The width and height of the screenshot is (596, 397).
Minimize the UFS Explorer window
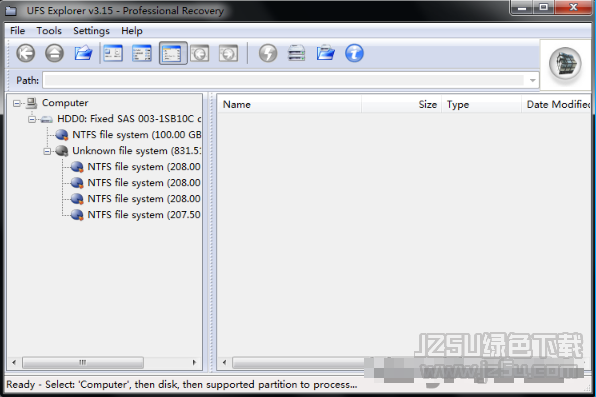click(x=522, y=8)
